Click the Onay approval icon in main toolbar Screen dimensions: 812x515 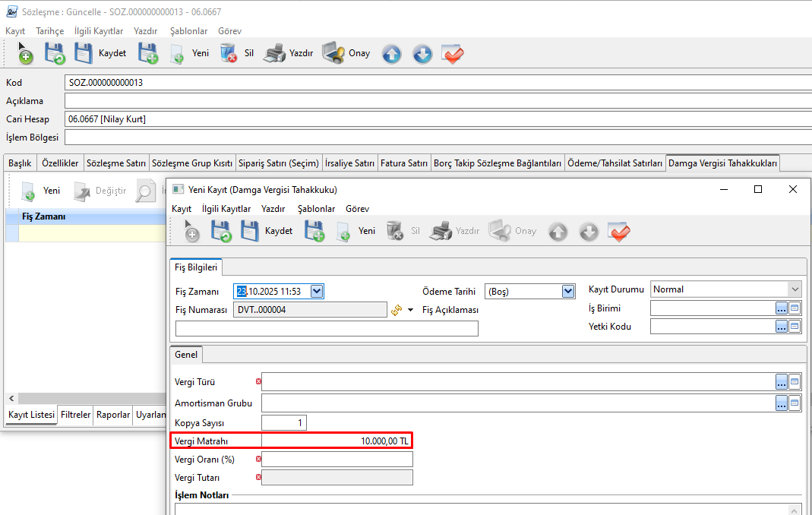tap(333, 54)
